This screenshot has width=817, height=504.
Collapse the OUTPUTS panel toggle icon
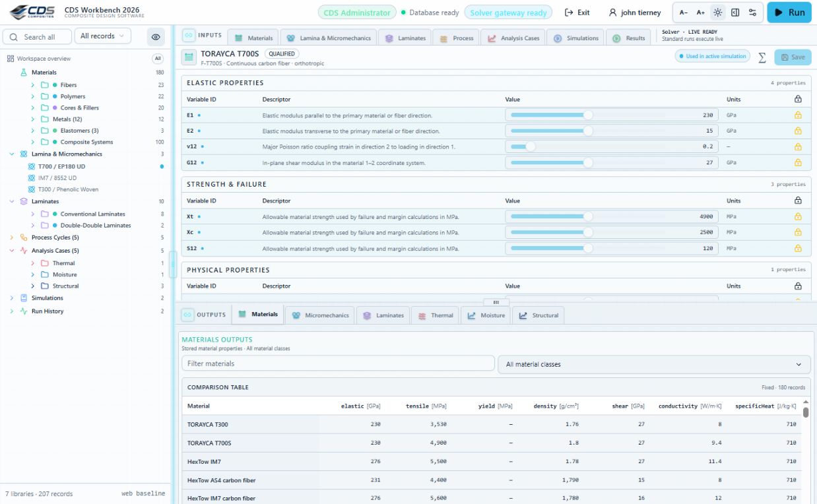point(188,315)
